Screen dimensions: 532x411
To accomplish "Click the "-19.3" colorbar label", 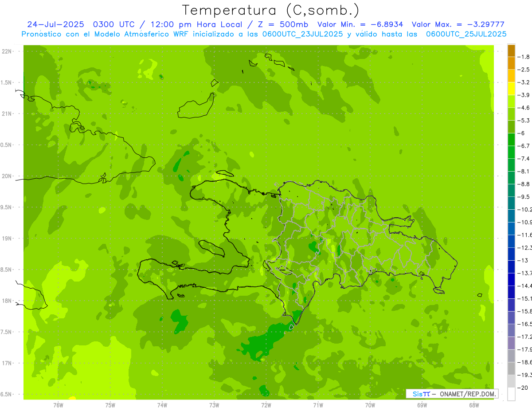I will point(524,375).
